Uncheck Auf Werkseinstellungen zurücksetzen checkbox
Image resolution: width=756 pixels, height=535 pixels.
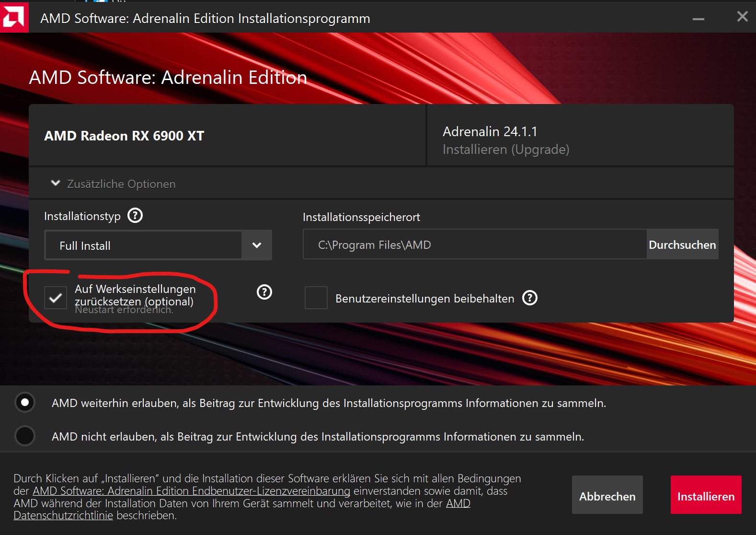pyautogui.click(x=56, y=298)
